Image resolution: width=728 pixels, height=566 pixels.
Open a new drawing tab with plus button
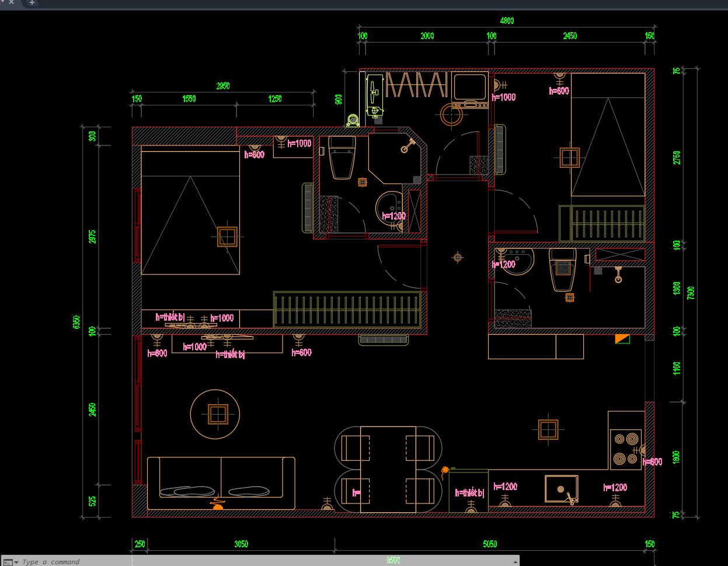(32, 3)
